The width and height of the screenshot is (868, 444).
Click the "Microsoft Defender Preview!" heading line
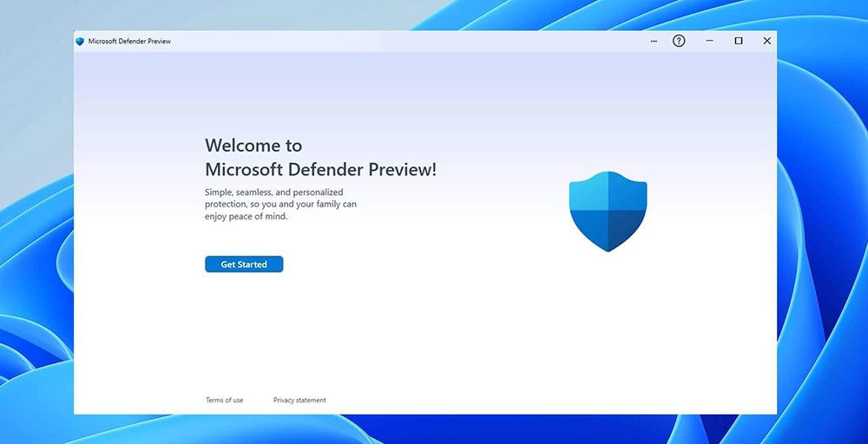pyautogui.click(x=320, y=170)
